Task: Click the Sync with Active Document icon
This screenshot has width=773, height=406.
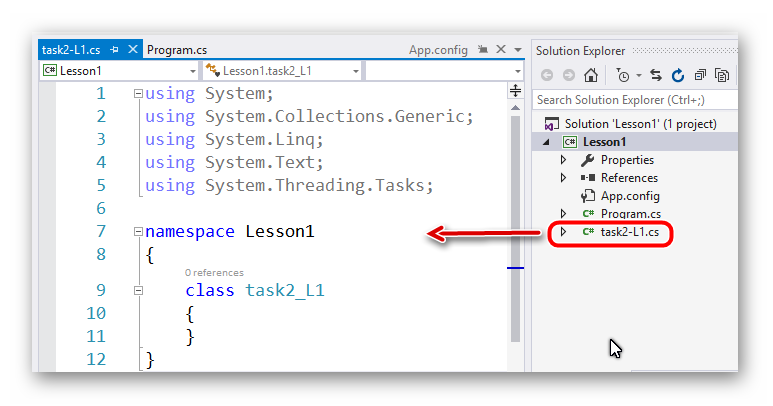Action: click(x=656, y=75)
